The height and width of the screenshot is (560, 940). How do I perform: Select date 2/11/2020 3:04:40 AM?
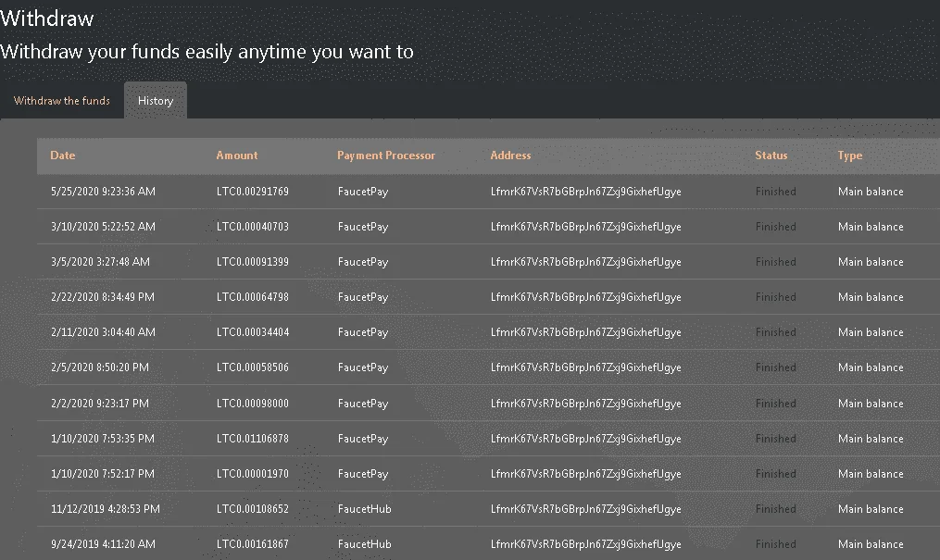(x=103, y=331)
